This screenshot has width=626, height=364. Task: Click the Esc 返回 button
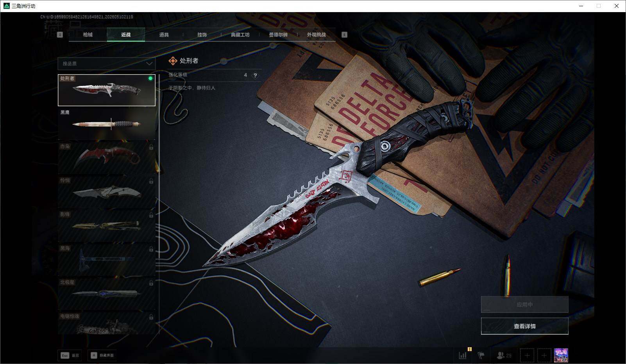70,355
